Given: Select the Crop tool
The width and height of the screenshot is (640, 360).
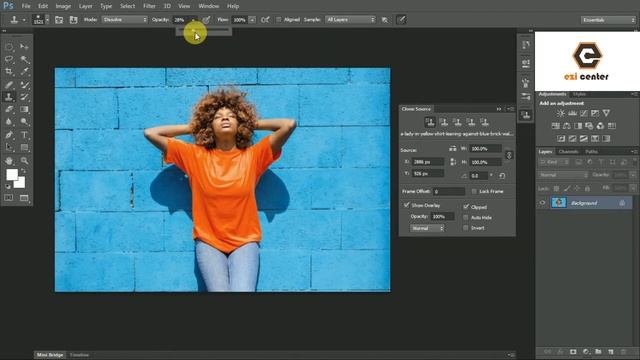Looking at the screenshot, I should pyautogui.click(x=9, y=72).
